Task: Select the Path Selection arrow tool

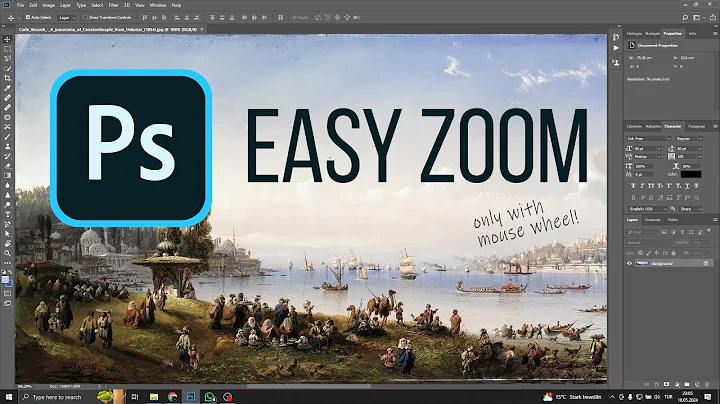Action: tap(7, 234)
